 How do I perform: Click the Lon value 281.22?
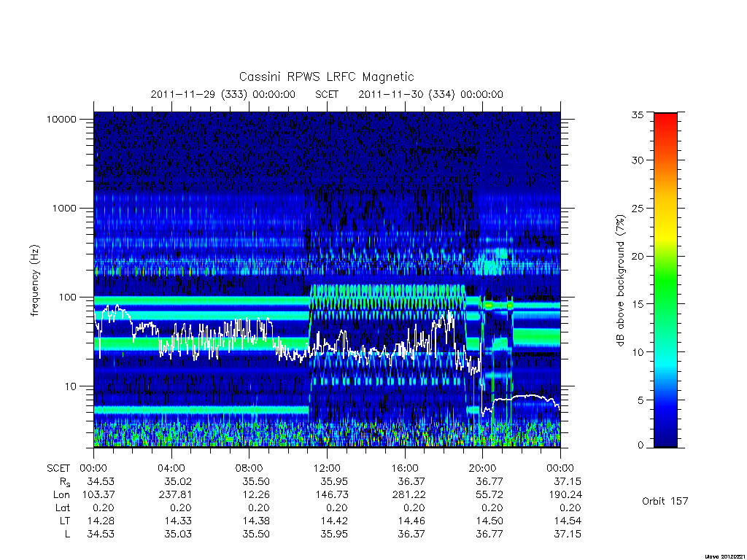tap(409, 495)
